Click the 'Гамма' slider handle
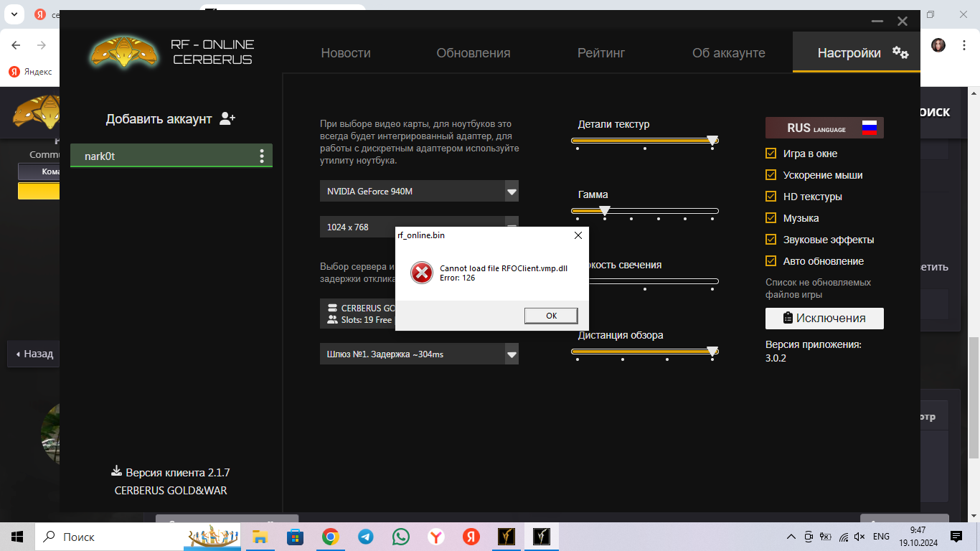The height and width of the screenshot is (551, 980). click(605, 211)
